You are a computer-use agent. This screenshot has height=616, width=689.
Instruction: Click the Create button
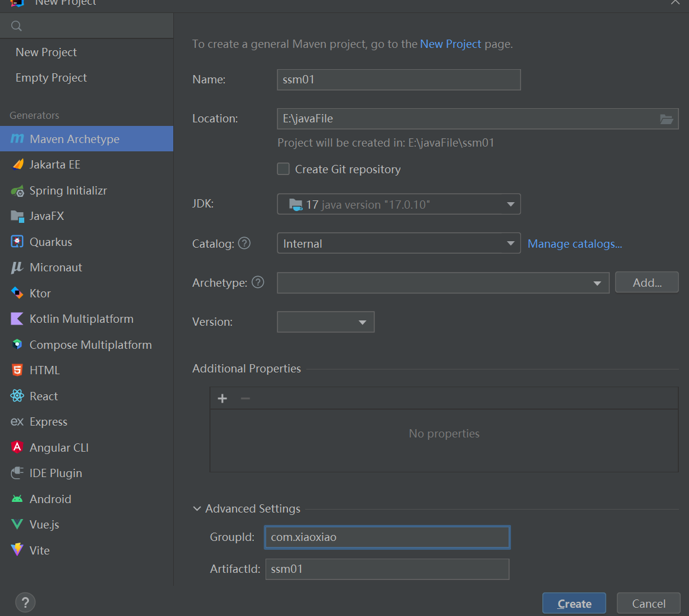coord(574,603)
